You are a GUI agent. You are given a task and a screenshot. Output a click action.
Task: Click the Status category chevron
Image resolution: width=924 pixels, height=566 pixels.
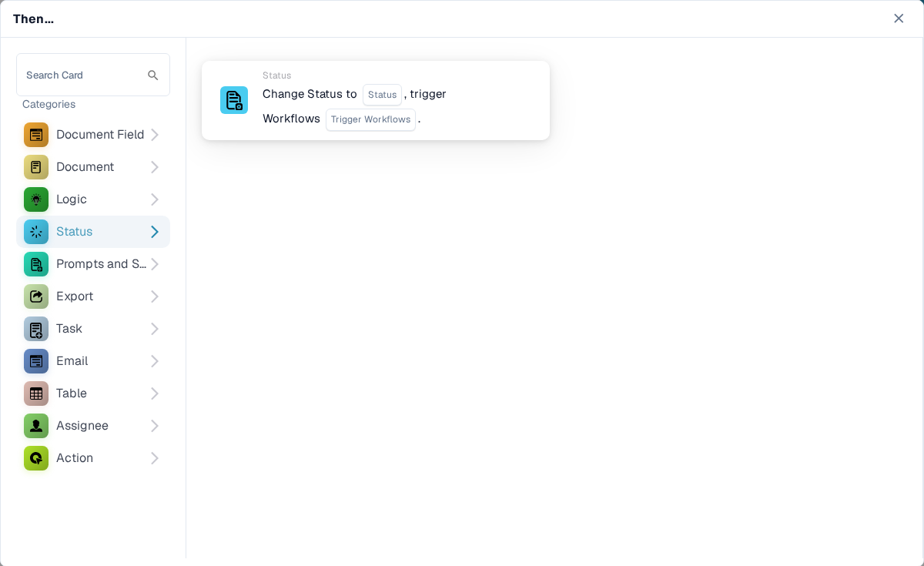[x=155, y=232]
